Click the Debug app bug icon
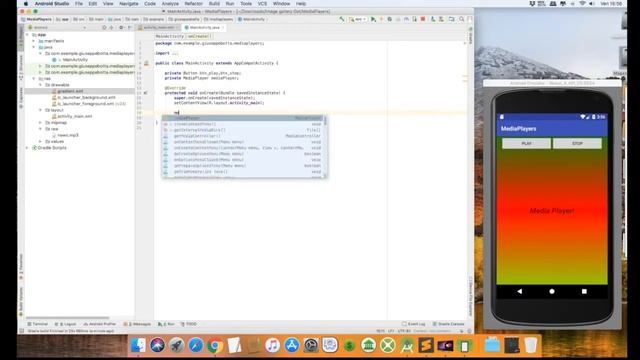Screen dimensions: 640x360 pyautogui.click(x=389, y=19)
